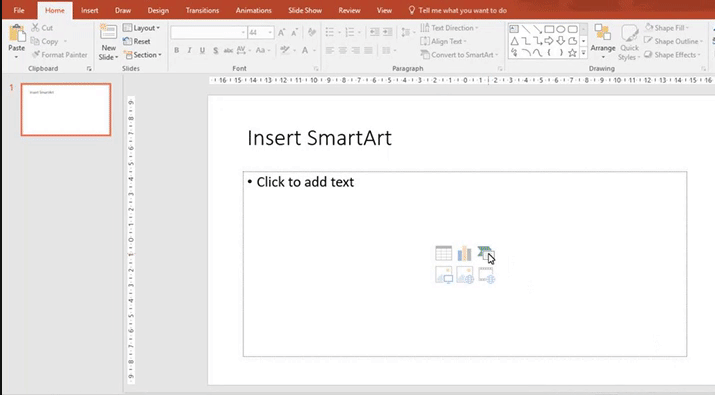Click the Format Painter brush

coord(59,55)
